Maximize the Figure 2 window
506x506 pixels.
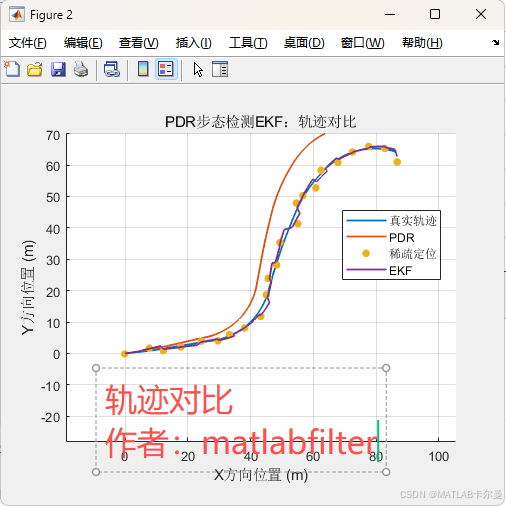[x=435, y=14]
